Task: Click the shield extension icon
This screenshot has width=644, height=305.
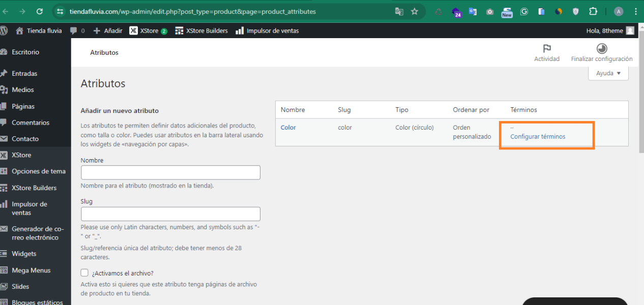Action: tap(576, 11)
